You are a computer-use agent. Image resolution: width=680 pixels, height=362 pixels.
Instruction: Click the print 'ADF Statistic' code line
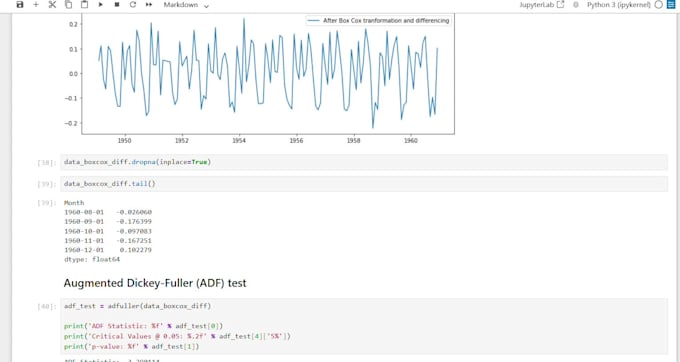click(x=144, y=326)
